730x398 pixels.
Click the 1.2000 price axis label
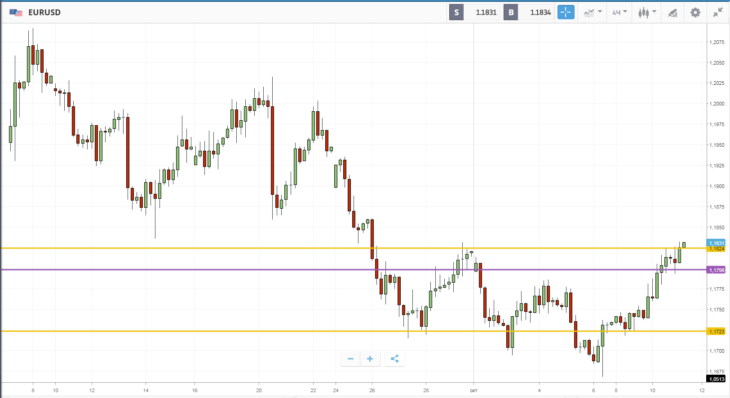717,104
